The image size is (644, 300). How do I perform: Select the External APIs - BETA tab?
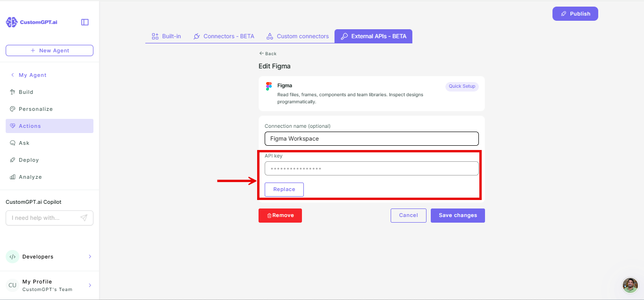click(374, 36)
